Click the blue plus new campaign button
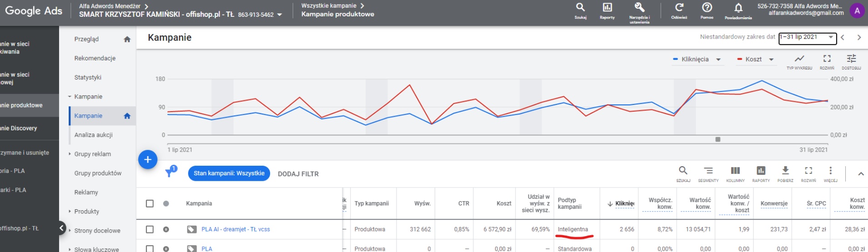Image resolution: width=868 pixels, height=252 pixels. point(148,160)
